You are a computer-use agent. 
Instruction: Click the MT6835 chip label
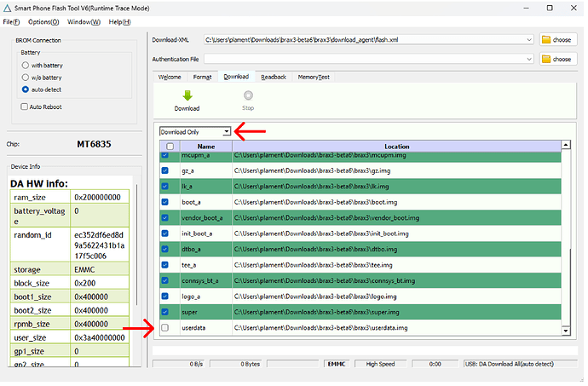(x=94, y=144)
